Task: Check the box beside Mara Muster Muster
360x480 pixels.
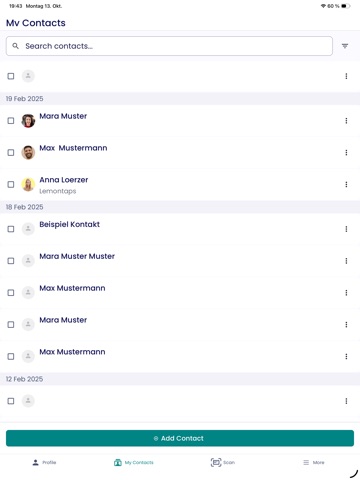Action: 11,261
